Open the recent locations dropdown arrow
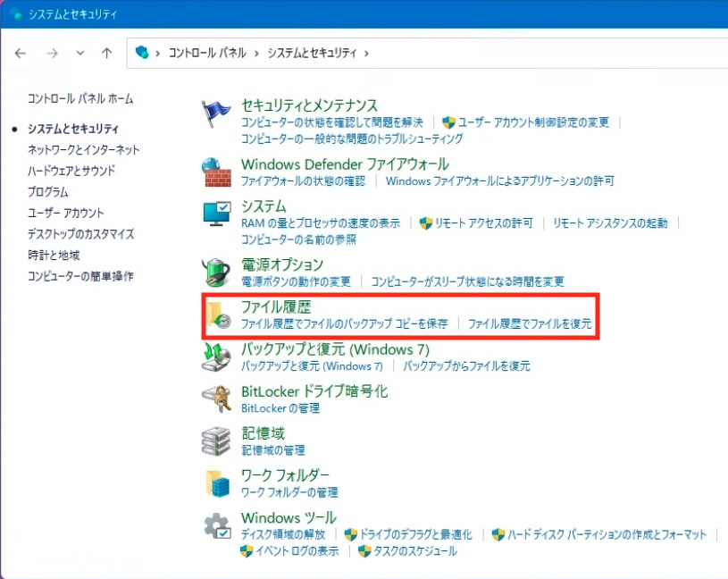728x579 pixels. (79, 53)
